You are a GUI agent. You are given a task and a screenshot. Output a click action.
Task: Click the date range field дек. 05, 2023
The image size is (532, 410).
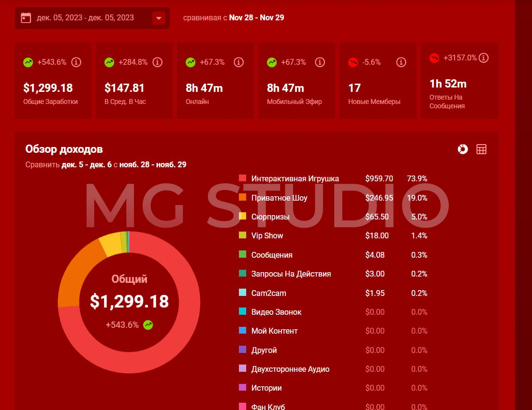coord(86,18)
